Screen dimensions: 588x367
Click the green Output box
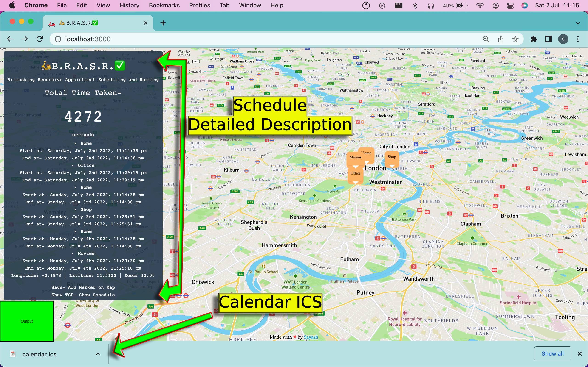(27, 321)
